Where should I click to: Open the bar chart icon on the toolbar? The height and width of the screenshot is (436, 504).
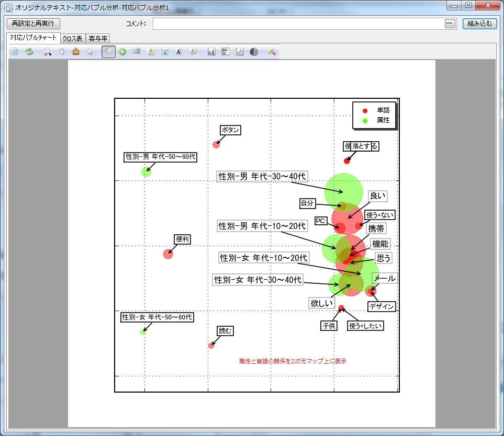211,52
